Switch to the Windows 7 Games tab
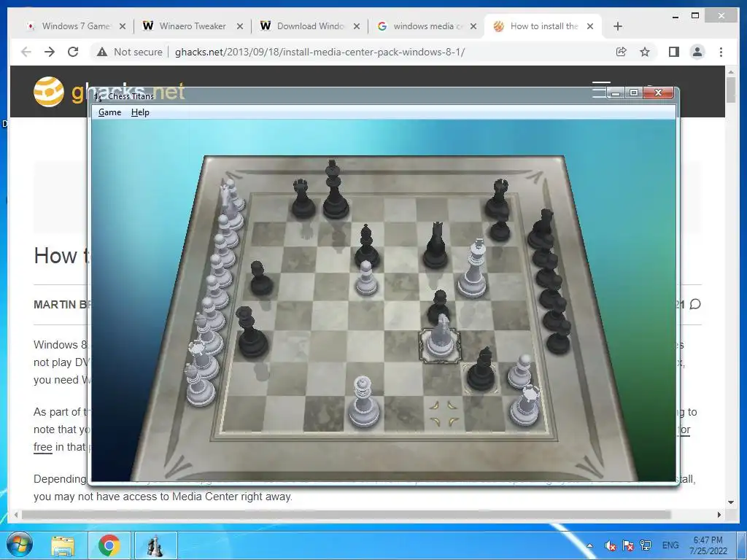747x560 pixels. (x=76, y=26)
